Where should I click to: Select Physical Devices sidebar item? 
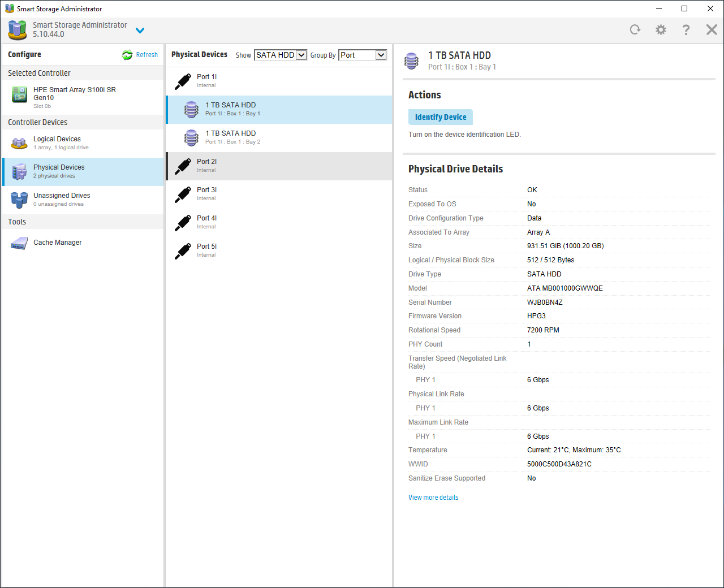(83, 172)
